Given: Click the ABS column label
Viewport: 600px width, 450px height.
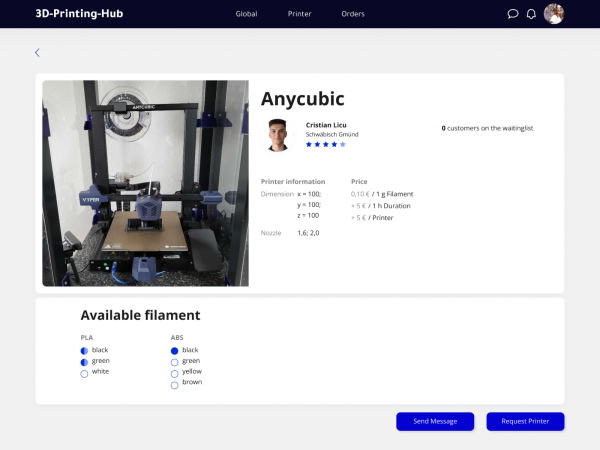Looking at the screenshot, I should pyautogui.click(x=177, y=338).
